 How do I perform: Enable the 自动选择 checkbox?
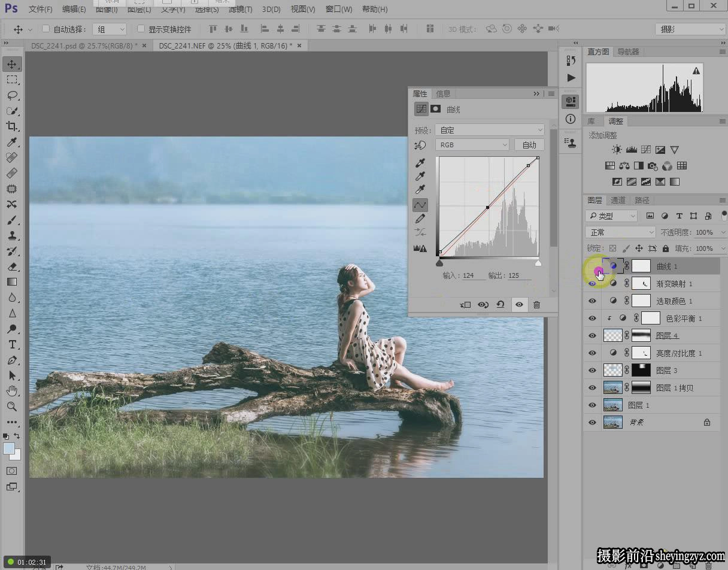tap(45, 29)
